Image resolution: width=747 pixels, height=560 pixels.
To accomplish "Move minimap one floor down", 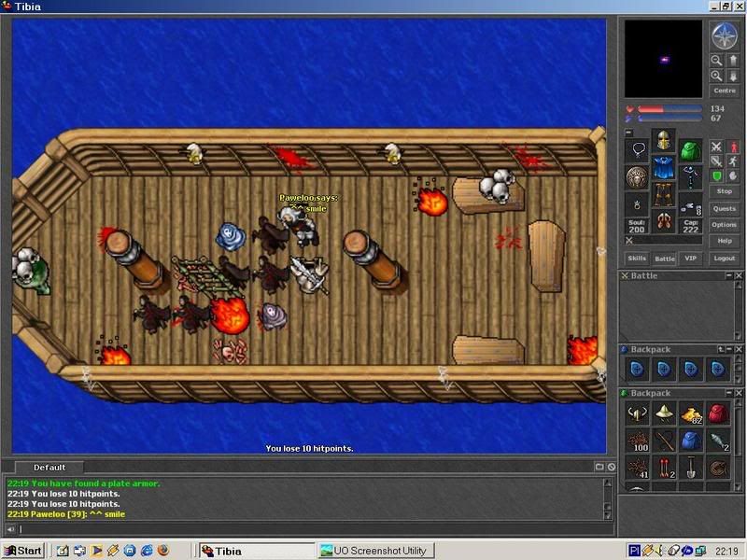I will coord(733,77).
